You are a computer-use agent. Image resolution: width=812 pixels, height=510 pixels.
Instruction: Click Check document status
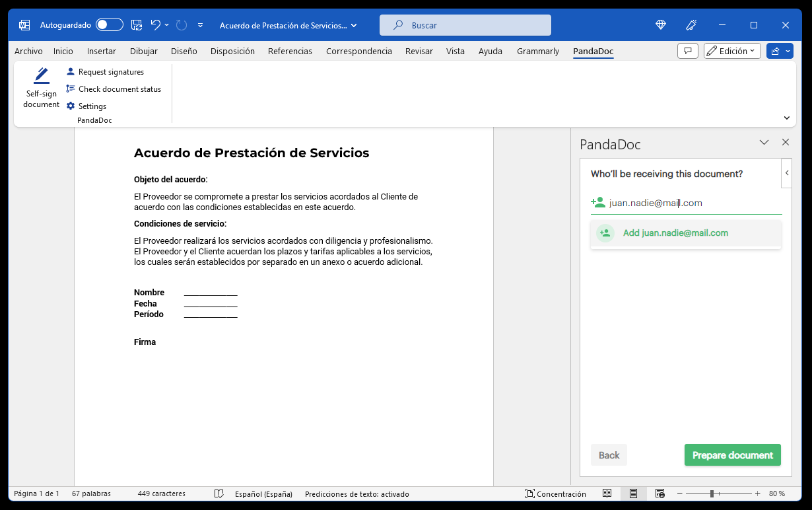tap(114, 89)
